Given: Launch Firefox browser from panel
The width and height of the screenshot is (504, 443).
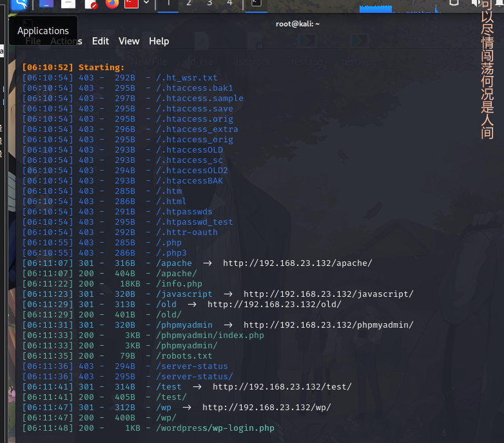Looking at the screenshot, I should pyautogui.click(x=112, y=4).
